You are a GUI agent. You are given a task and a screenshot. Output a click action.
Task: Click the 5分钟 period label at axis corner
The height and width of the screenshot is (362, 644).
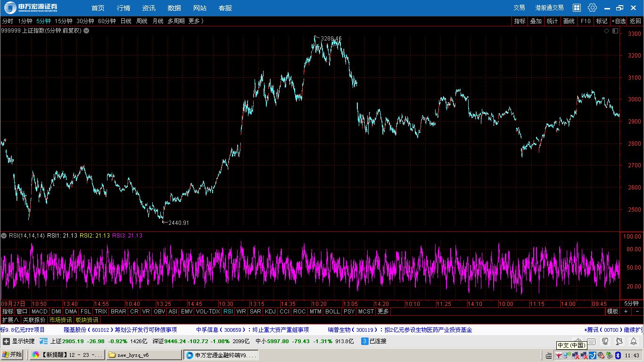[631, 304]
